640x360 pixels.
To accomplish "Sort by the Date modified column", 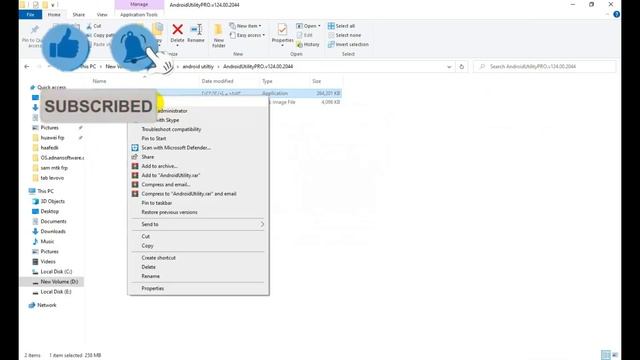I will 218,81.
